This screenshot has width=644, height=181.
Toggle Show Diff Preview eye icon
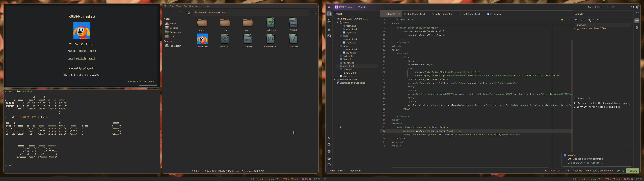[x=589, y=20]
